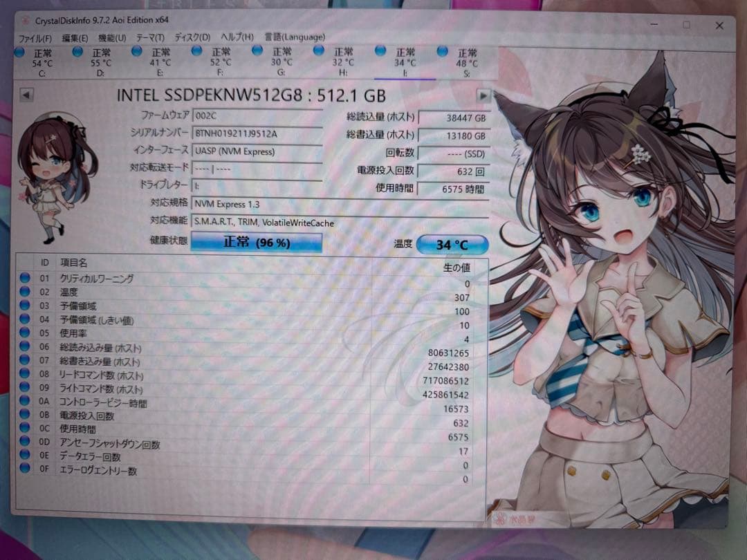Open the 言語(Language) menu
The image size is (747, 560).
pyautogui.click(x=295, y=37)
